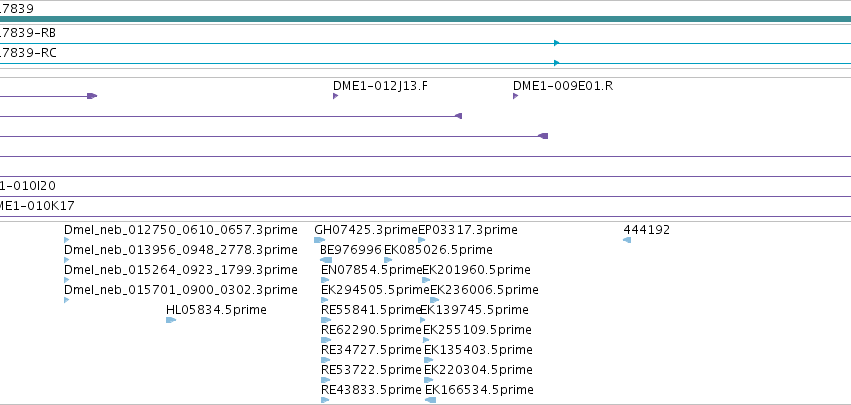
Task: Click the HL05834.5prime label text
Action: [x=216, y=309]
